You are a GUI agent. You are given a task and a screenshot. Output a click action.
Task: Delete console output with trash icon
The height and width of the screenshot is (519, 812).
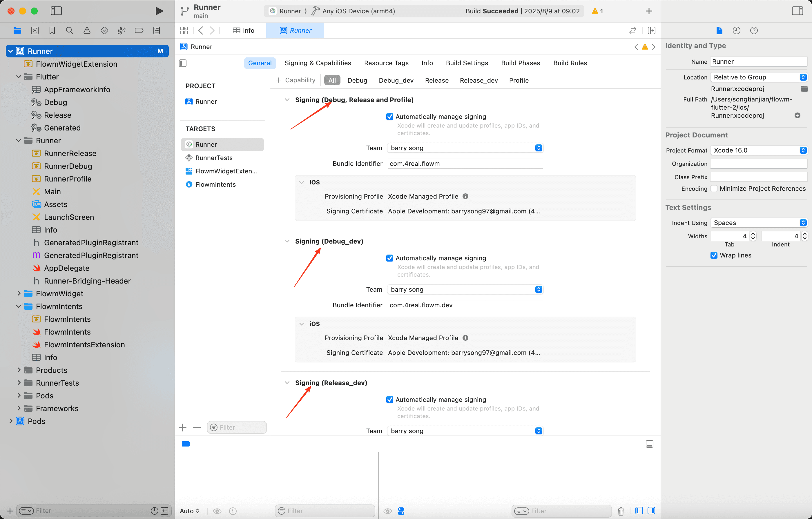621,511
